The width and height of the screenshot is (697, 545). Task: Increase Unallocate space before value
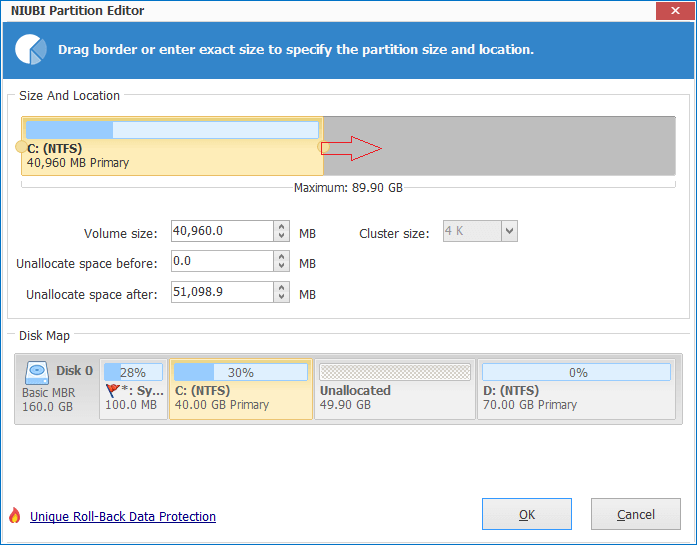282,256
